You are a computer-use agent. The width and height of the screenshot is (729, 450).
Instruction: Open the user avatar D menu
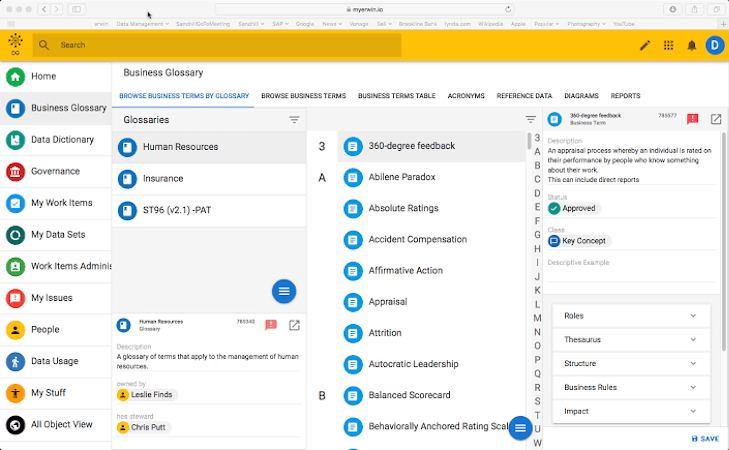tap(715, 45)
